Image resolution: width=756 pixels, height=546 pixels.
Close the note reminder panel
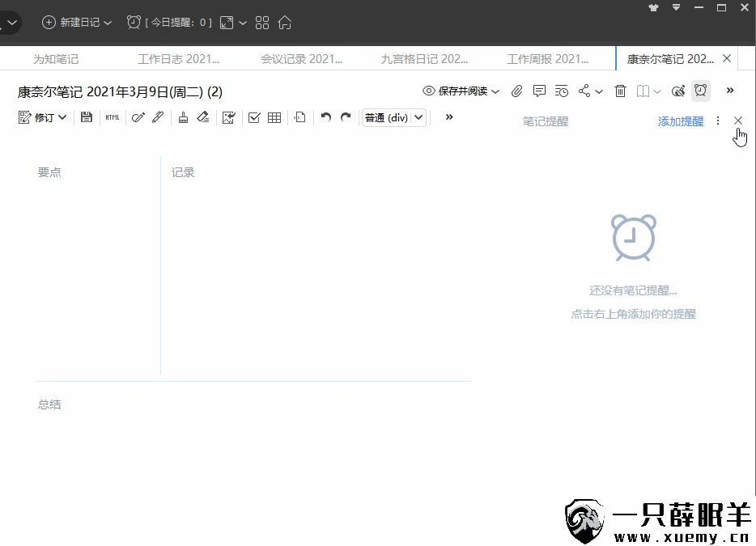click(737, 121)
